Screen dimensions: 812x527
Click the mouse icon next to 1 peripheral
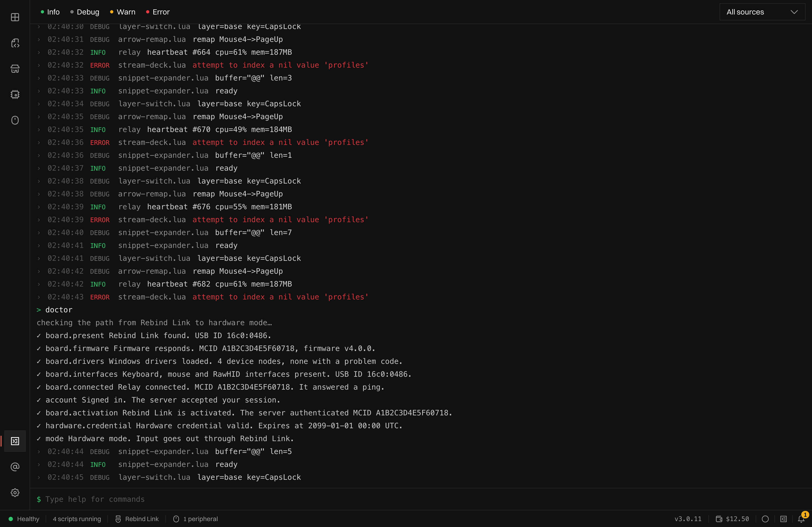point(176,519)
